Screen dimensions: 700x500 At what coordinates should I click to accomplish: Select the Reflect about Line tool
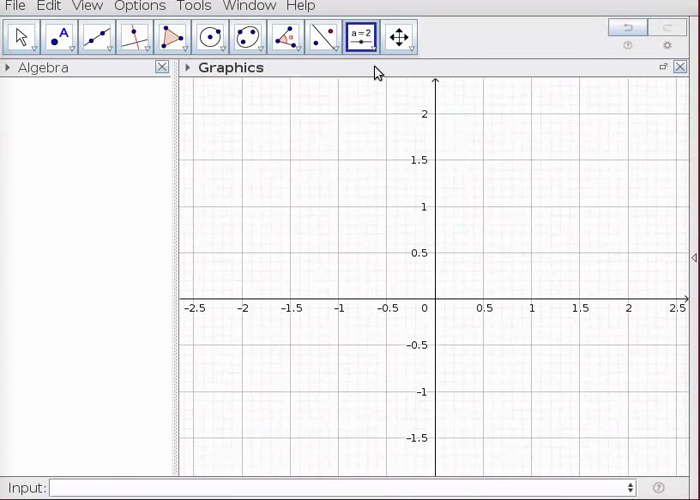pos(323,38)
